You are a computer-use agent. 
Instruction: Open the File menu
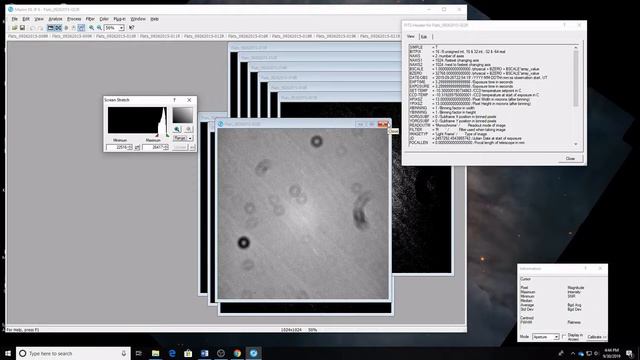click(x=15, y=19)
